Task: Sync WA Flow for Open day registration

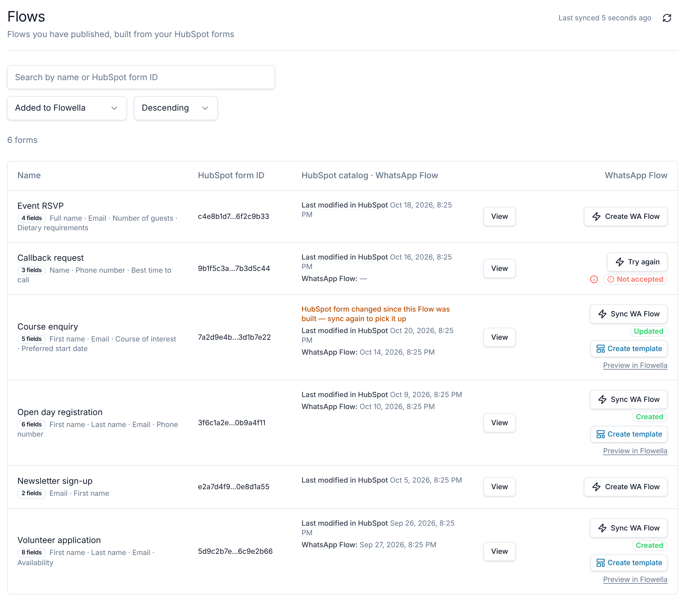Action: point(628,400)
